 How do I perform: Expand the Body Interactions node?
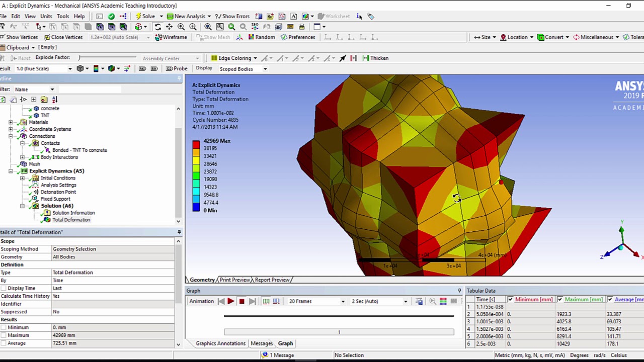click(x=22, y=157)
